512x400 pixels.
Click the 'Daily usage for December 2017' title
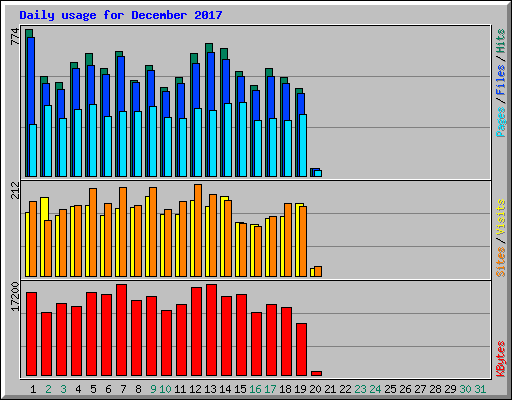(121, 15)
